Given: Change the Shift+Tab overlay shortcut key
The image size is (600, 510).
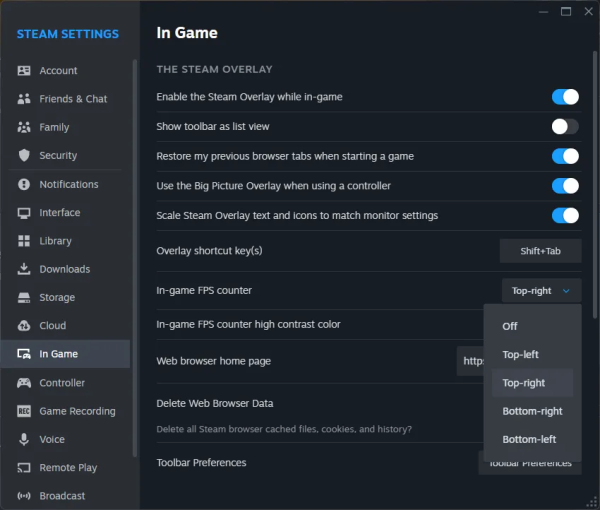Looking at the screenshot, I should pos(540,251).
